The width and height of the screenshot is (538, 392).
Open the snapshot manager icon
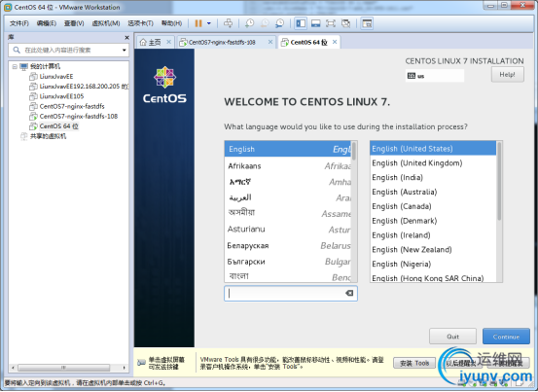280,23
